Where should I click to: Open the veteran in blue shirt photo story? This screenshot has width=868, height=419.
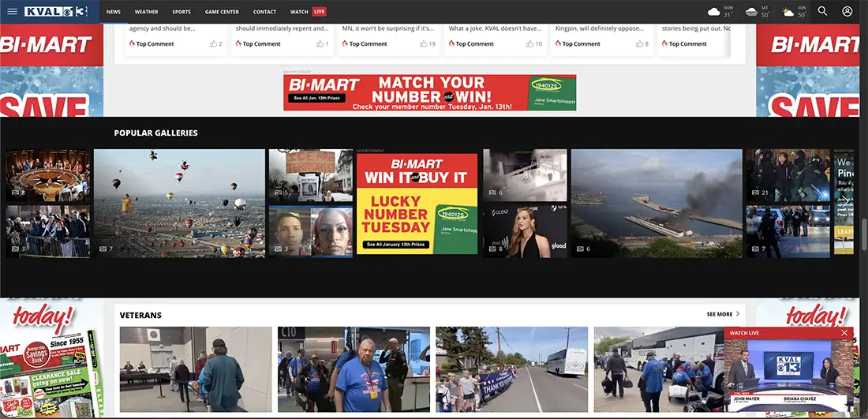(354, 369)
